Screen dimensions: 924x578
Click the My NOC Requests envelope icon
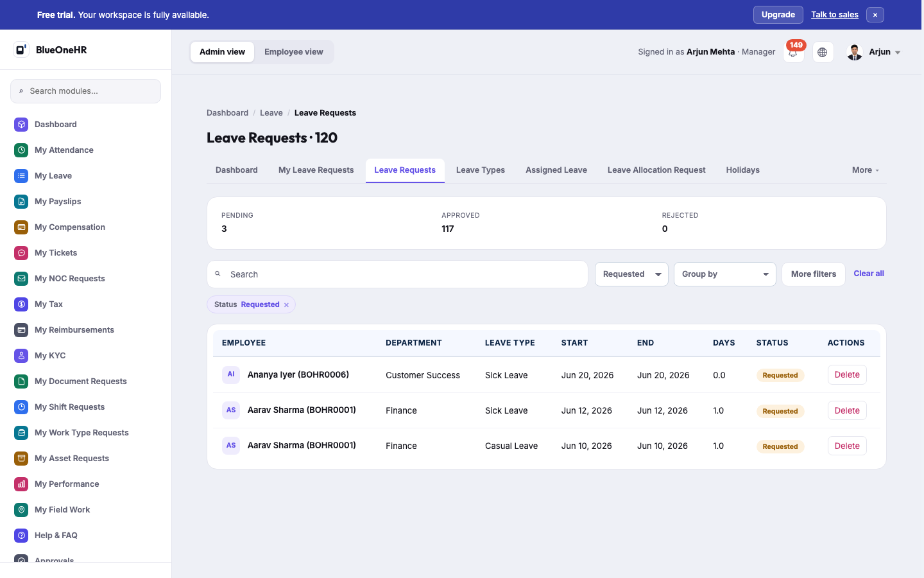click(x=21, y=278)
